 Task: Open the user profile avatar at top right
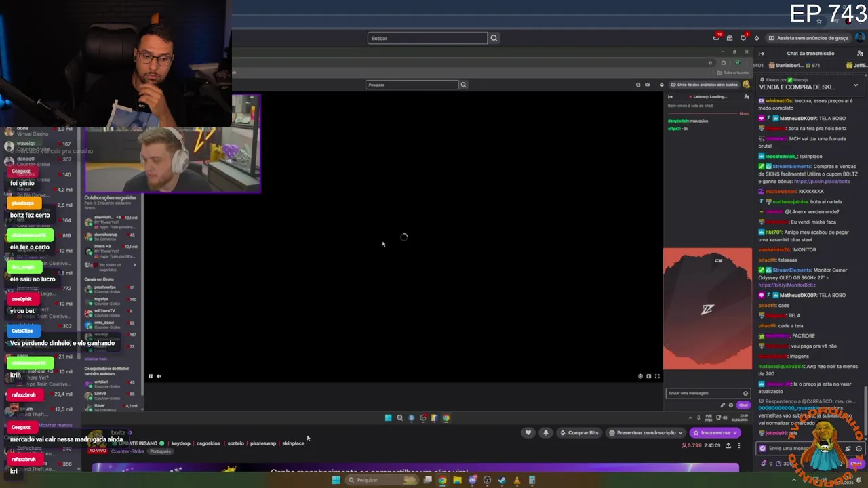click(x=860, y=38)
